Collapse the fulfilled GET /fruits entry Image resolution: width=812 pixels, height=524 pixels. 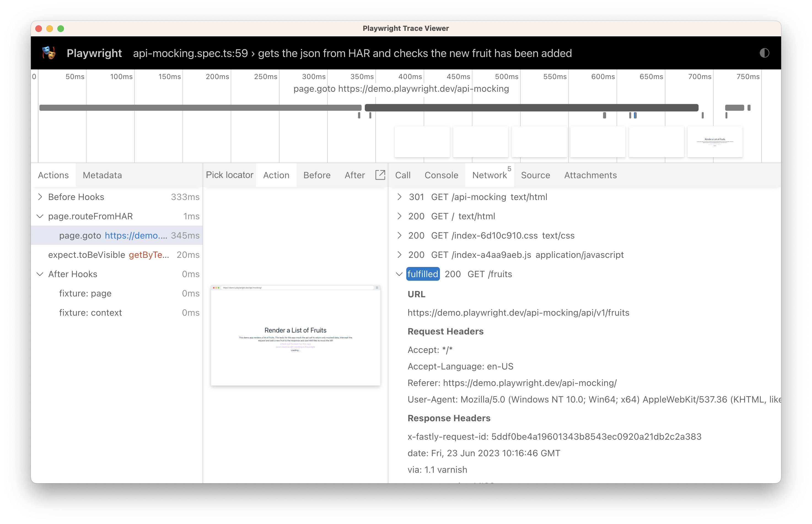pos(398,274)
